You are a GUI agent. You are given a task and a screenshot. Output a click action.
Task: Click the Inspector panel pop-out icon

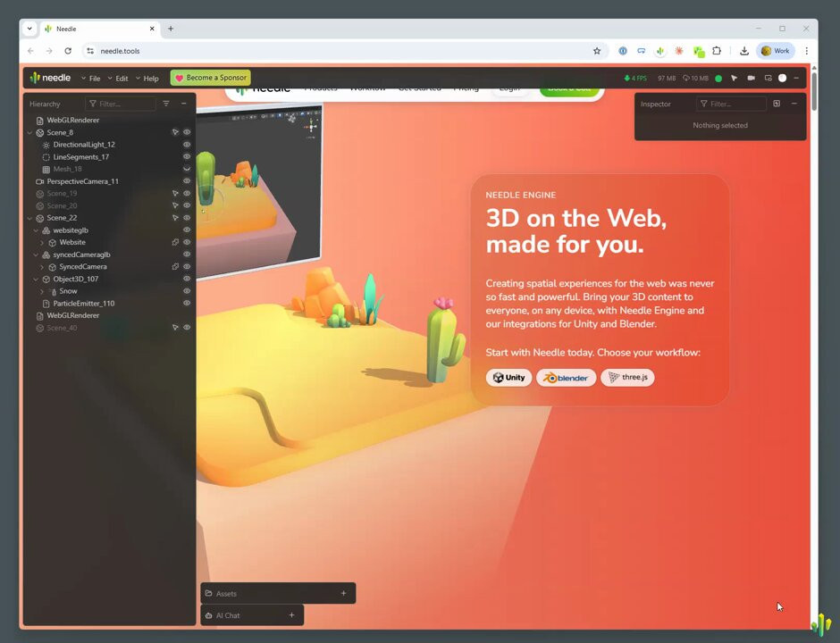[777, 104]
